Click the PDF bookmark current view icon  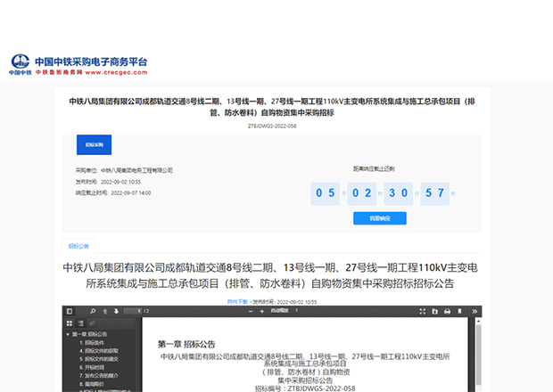(x=459, y=311)
